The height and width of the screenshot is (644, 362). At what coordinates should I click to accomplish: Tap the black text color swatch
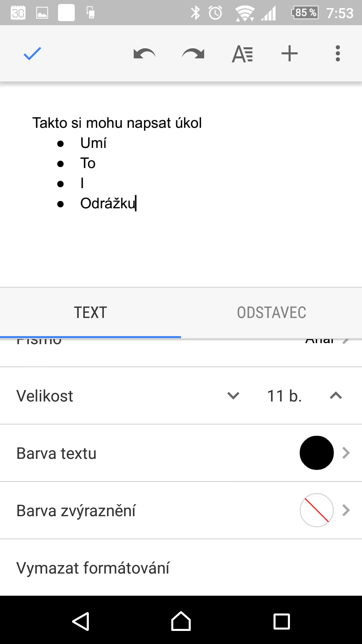click(x=317, y=453)
